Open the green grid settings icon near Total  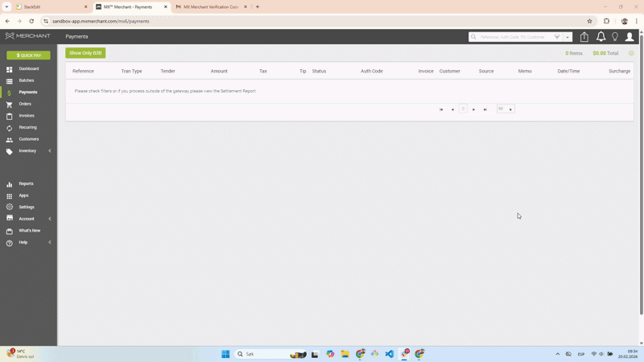point(631,53)
